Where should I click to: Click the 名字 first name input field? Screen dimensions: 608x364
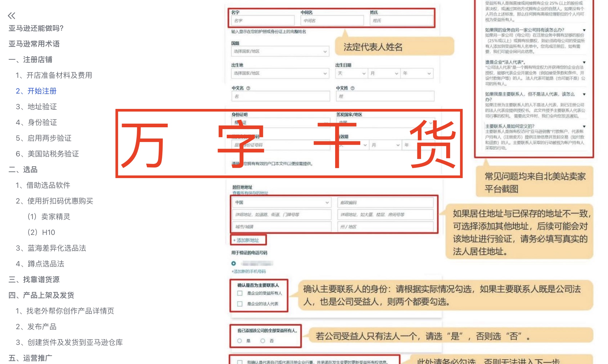click(x=263, y=20)
